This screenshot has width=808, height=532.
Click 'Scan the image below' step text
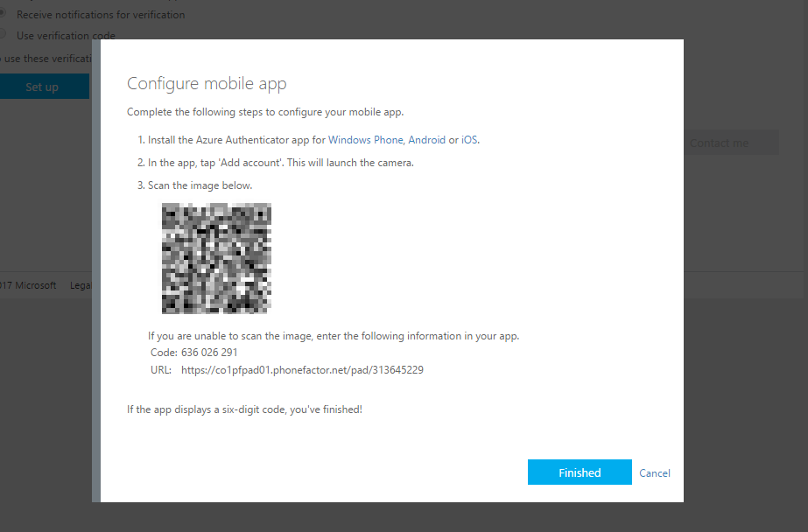click(x=200, y=185)
